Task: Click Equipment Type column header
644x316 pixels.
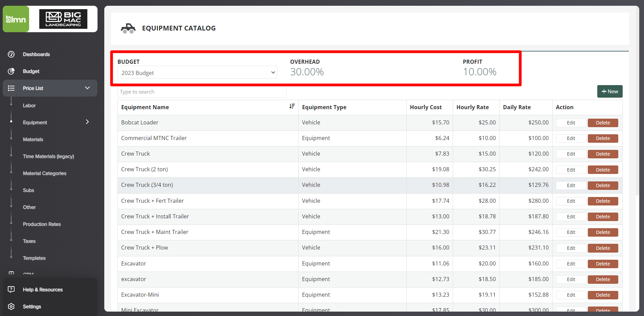Action: pyautogui.click(x=324, y=107)
